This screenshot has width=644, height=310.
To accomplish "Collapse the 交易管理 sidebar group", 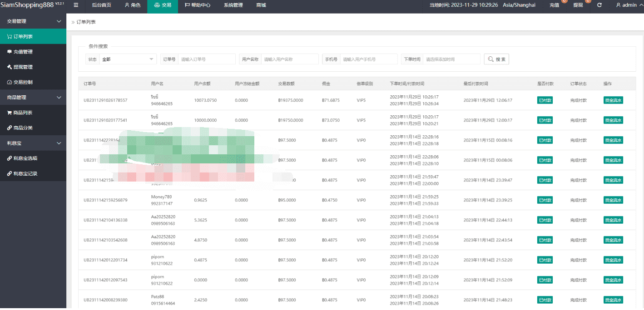I will click(x=59, y=21).
